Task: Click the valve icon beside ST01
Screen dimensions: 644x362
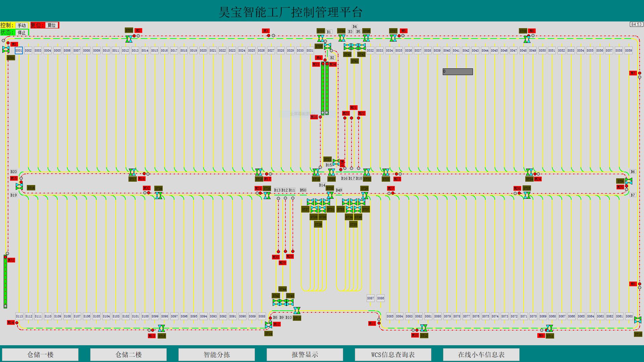Action: pyautogui.click(x=6, y=50)
